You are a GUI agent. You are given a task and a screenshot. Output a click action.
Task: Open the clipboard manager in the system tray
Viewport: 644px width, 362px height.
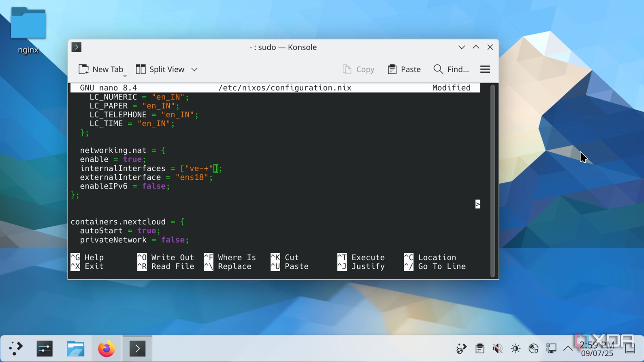[x=480, y=348]
